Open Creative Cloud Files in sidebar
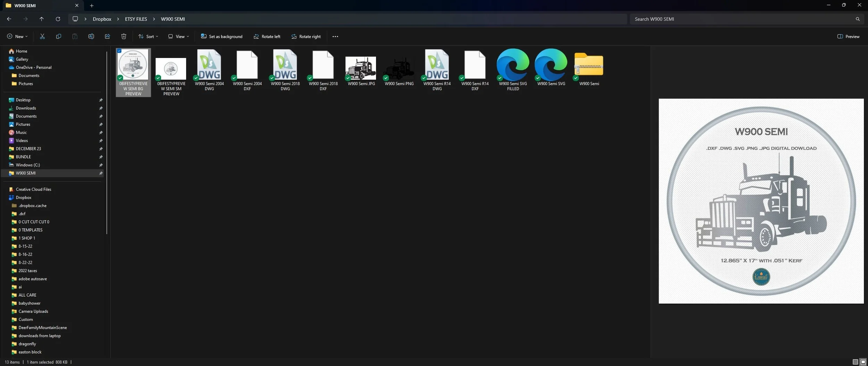 point(33,189)
